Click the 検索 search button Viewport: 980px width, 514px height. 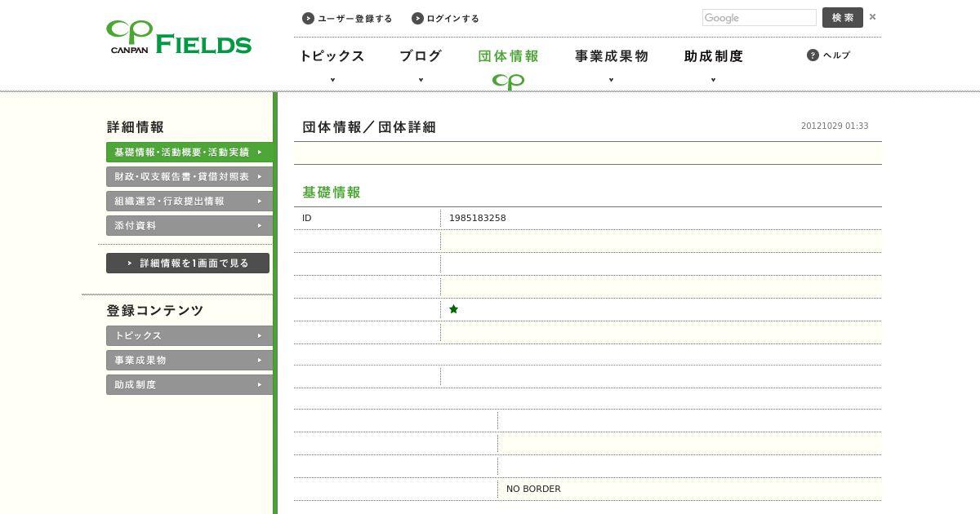843,17
